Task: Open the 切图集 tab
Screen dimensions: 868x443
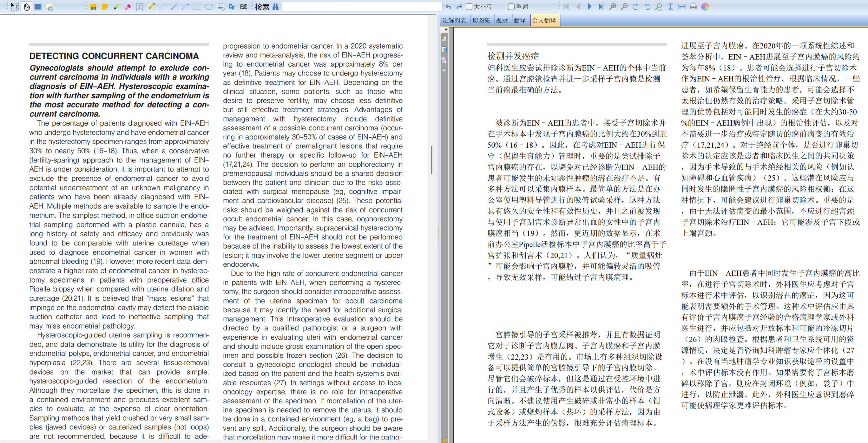Action: [x=481, y=21]
